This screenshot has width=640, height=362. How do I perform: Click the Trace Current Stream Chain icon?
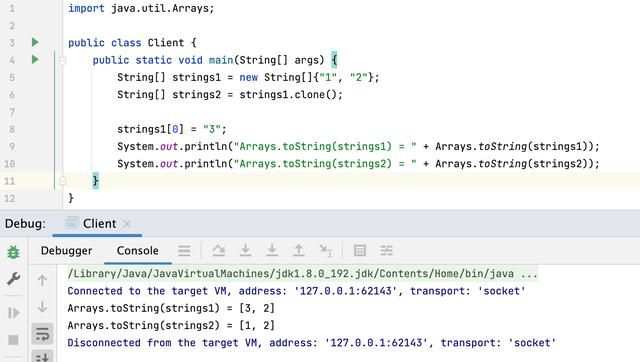(386, 250)
